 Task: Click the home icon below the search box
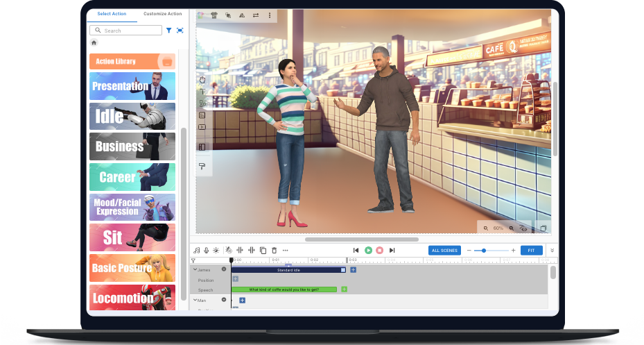[94, 42]
